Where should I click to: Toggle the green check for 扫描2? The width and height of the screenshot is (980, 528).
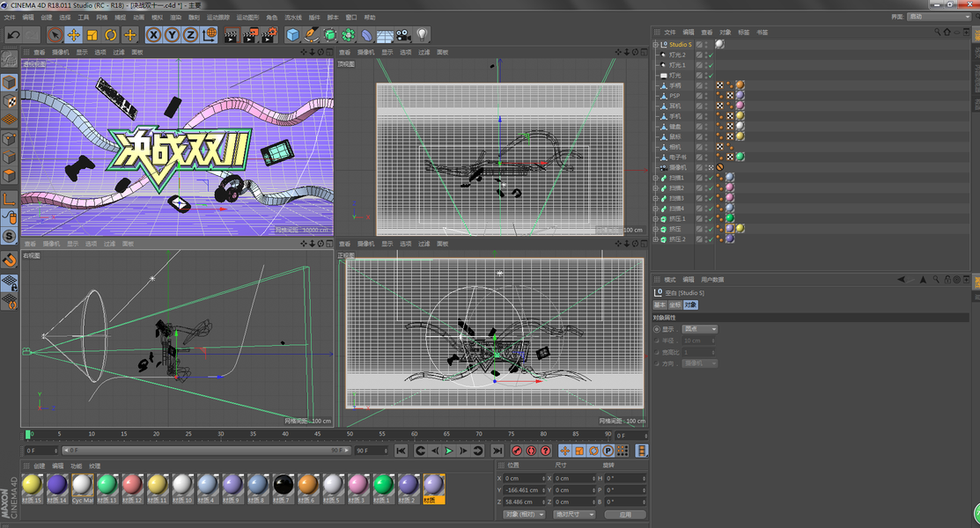[711, 188]
